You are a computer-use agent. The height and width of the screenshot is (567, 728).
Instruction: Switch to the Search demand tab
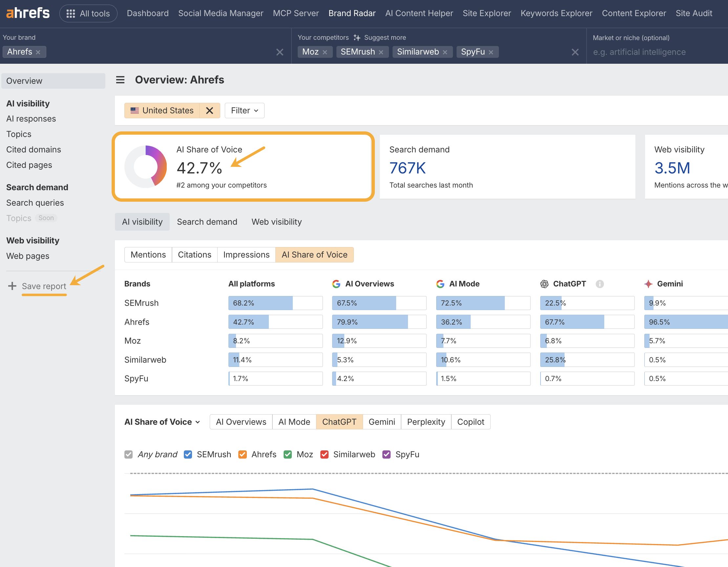(x=207, y=221)
